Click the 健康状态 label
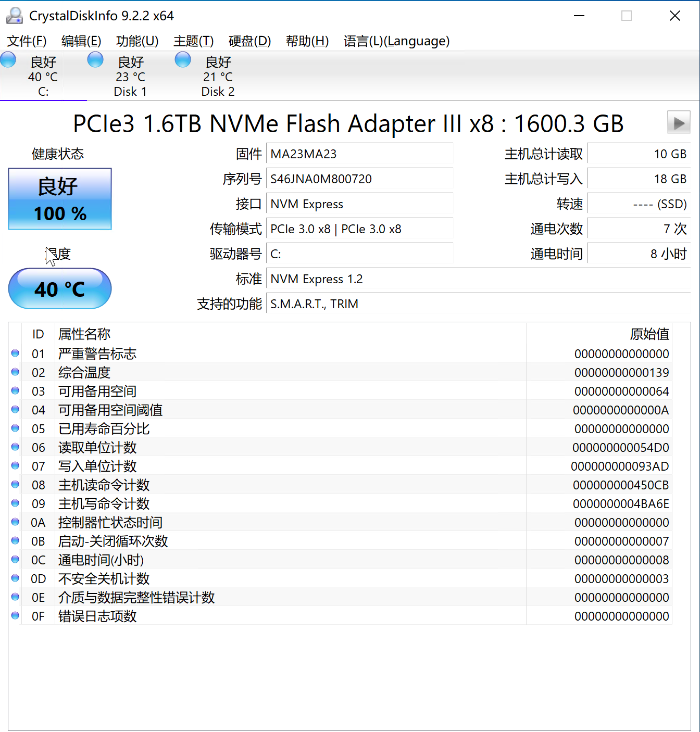 [x=58, y=154]
